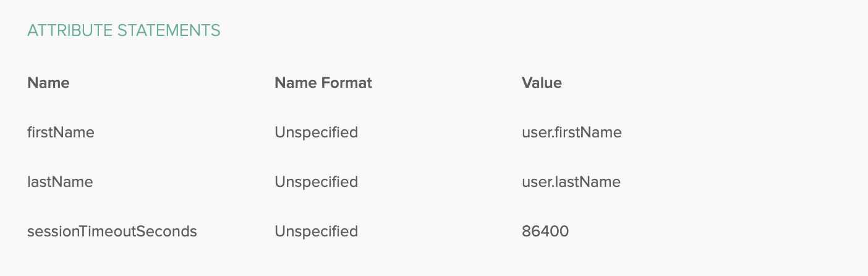Select the sessionTimeoutSeconds attribute name
Image resolution: width=868 pixels, height=276 pixels.
coord(112,231)
